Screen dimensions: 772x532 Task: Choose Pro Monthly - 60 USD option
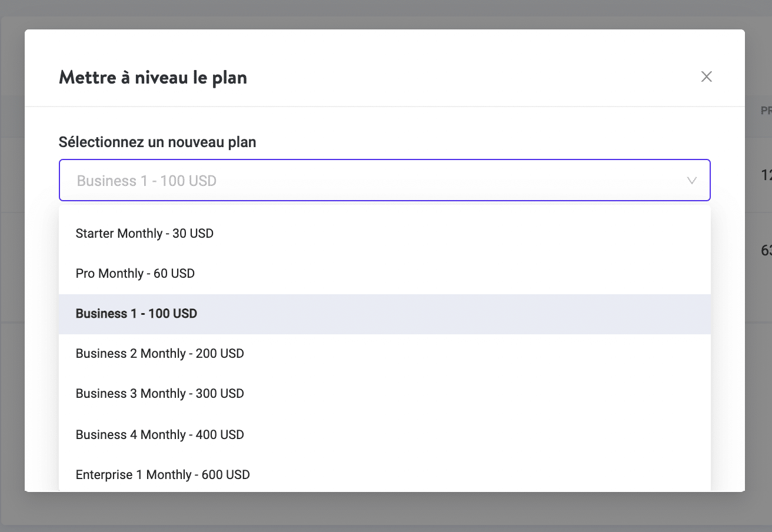[x=385, y=274]
